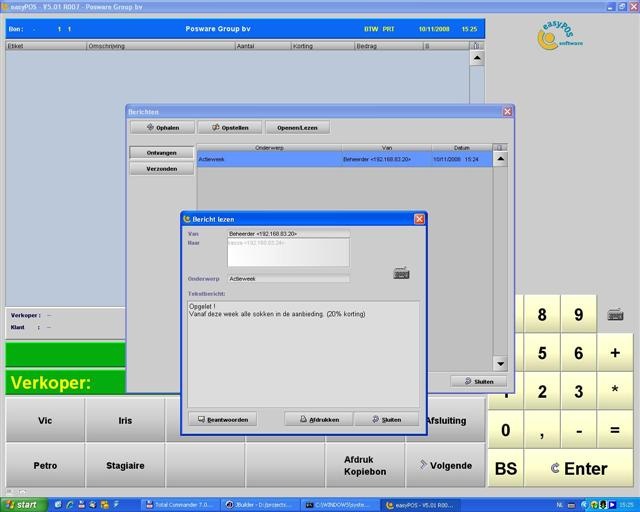This screenshot has height=512, width=640.
Task: Tap the 5 key on the numeric keypad
Action: (x=542, y=353)
